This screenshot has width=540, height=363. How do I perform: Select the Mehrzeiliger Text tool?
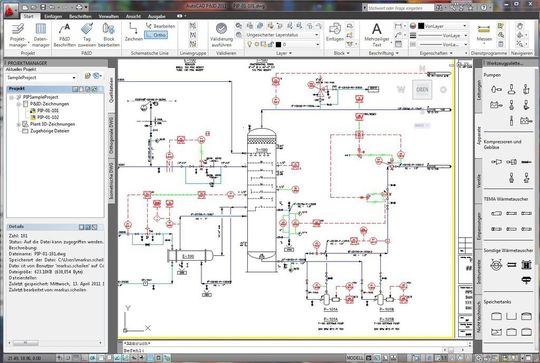(x=376, y=35)
